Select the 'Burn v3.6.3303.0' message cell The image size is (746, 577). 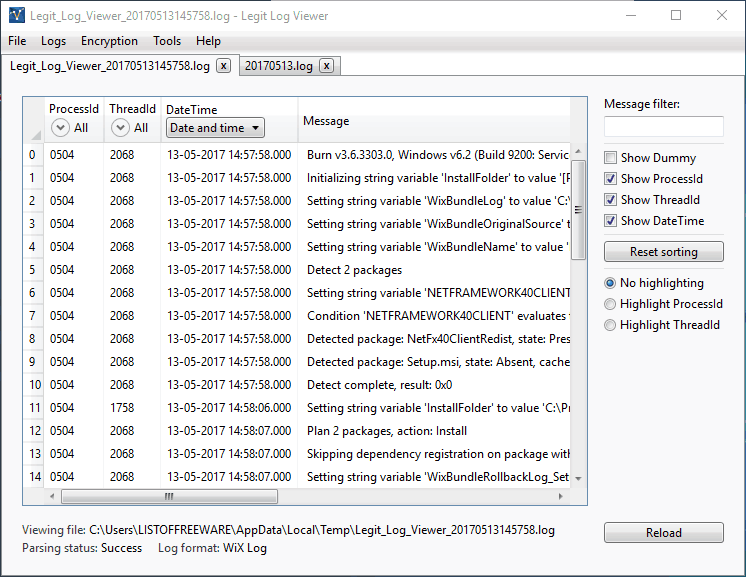click(434, 155)
